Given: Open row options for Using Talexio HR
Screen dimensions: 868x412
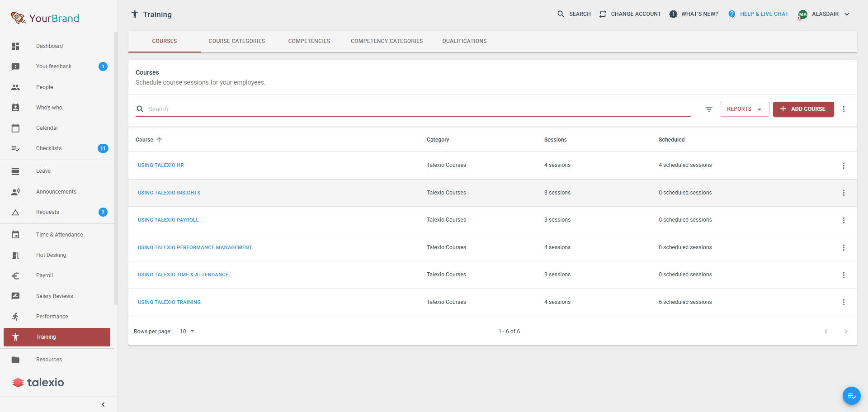Looking at the screenshot, I should pyautogui.click(x=844, y=166).
